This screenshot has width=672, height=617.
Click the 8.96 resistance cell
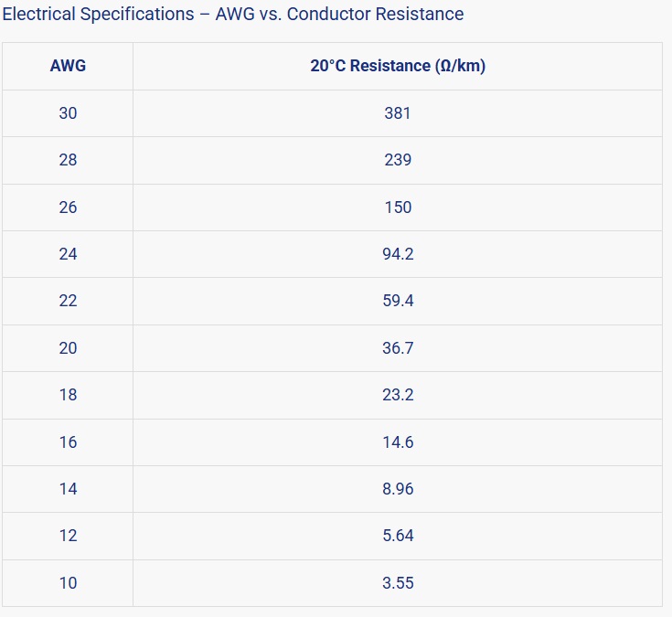tap(398, 489)
